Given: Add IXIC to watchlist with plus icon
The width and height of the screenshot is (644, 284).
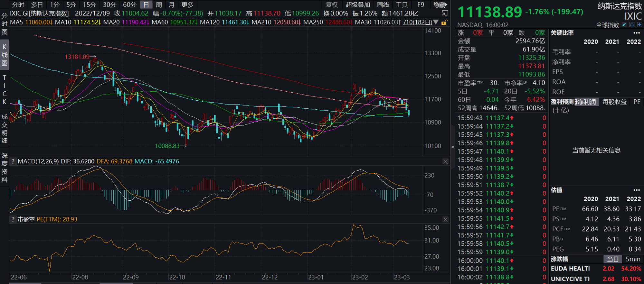Looking at the screenshot, I should (639, 25).
